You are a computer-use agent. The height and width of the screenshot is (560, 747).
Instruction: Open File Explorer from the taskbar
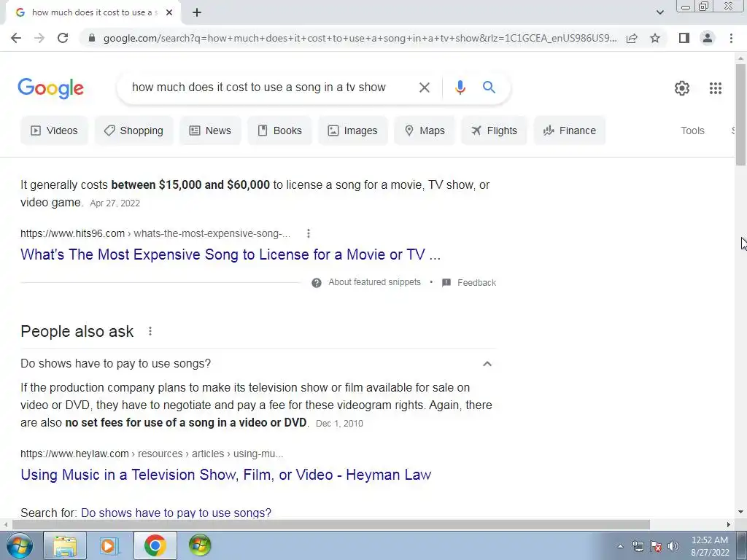(65, 545)
